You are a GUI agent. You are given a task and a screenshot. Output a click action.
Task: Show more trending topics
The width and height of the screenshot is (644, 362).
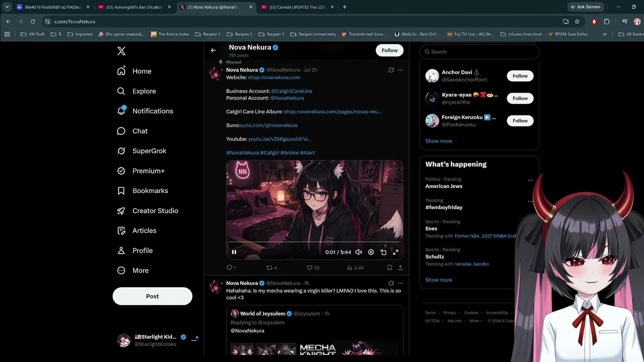tap(439, 280)
